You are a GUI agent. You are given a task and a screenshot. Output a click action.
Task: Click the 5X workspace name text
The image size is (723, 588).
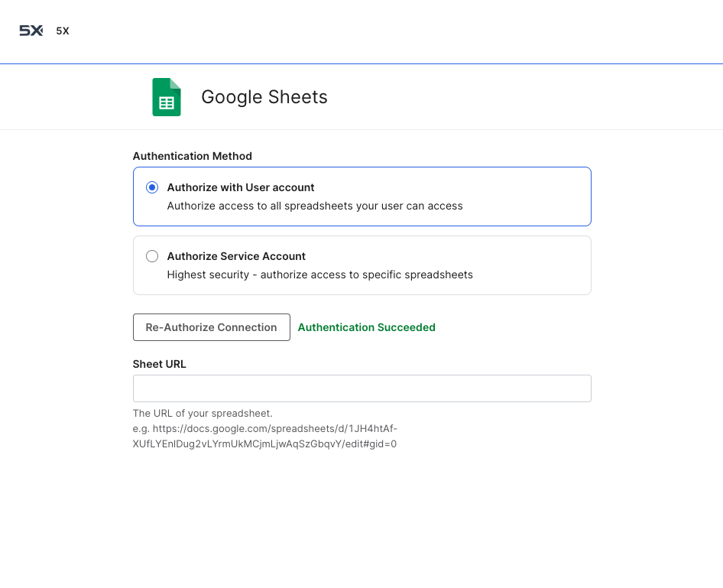(x=63, y=31)
